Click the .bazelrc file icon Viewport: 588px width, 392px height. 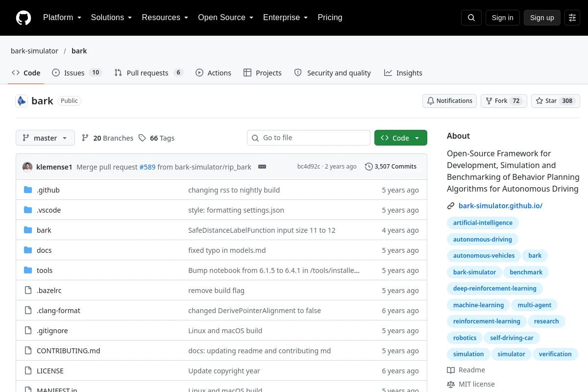[28, 291]
